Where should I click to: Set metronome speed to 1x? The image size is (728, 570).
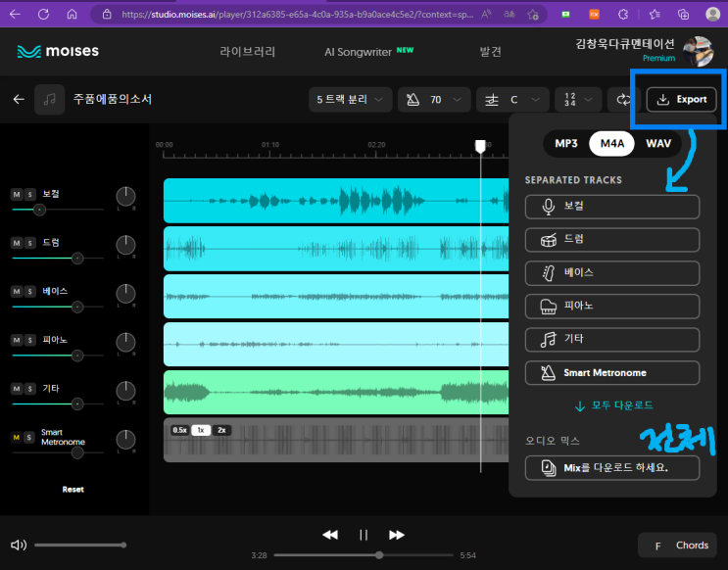[x=201, y=430]
